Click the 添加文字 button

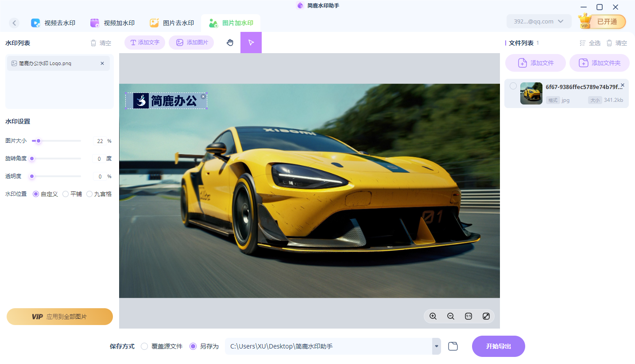144,42
